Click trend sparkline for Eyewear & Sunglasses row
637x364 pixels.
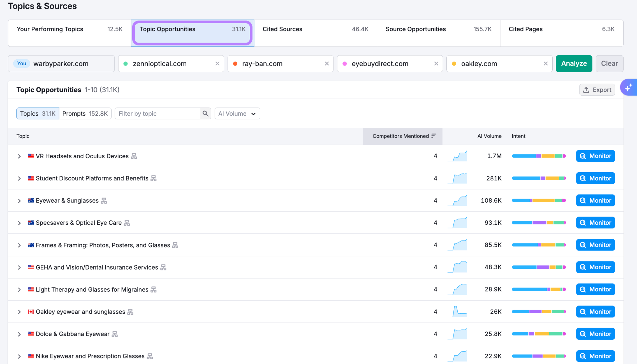457,200
